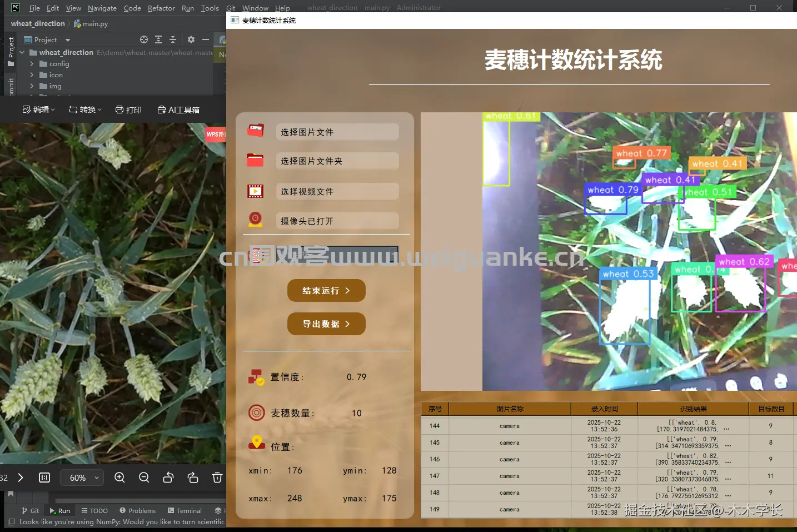Open the TODO tool tab

tap(94, 510)
